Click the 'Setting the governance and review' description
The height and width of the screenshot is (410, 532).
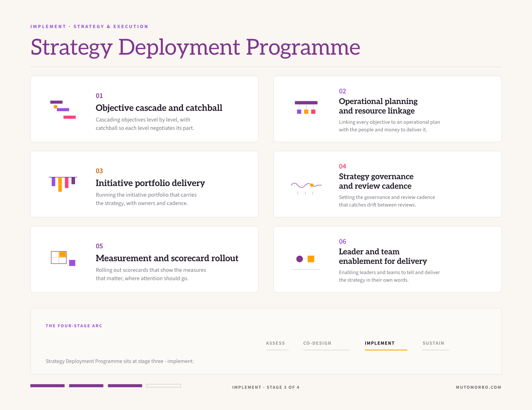click(387, 201)
